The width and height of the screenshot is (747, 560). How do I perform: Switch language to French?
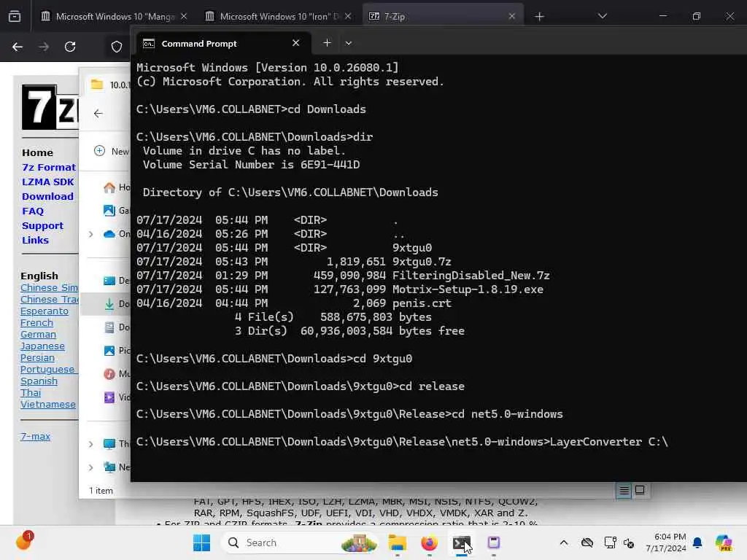tap(36, 323)
